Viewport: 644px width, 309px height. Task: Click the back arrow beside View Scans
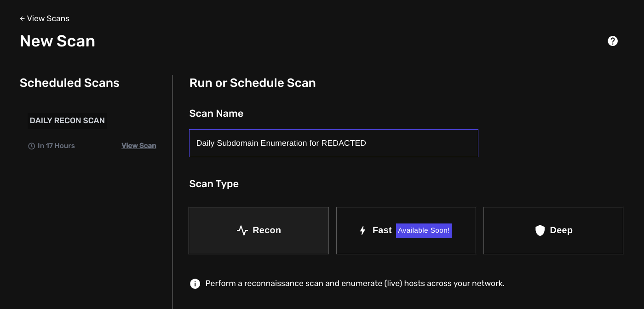coord(23,18)
